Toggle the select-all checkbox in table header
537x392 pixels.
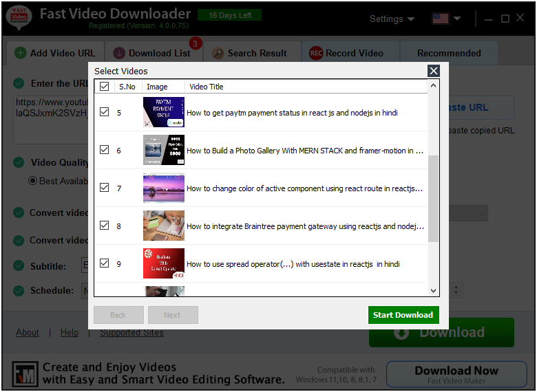[x=105, y=87]
